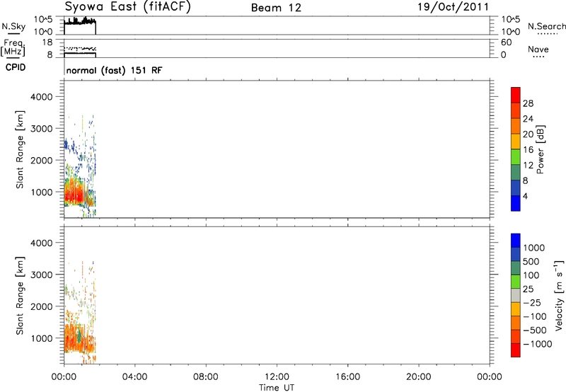Click the 'CPID' label
This screenshot has width=566, height=392.
(x=16, y=67)
